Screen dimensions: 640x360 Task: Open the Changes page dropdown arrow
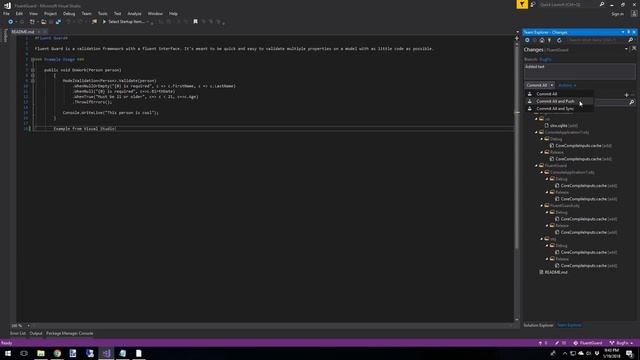click(626, 49)
